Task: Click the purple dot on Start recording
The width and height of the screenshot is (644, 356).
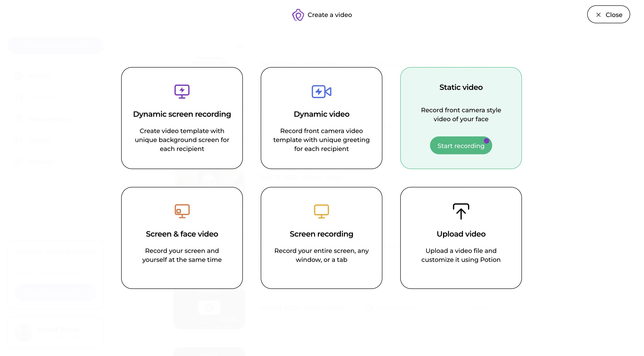Action: pyautogui.click(x=486, y=141)
